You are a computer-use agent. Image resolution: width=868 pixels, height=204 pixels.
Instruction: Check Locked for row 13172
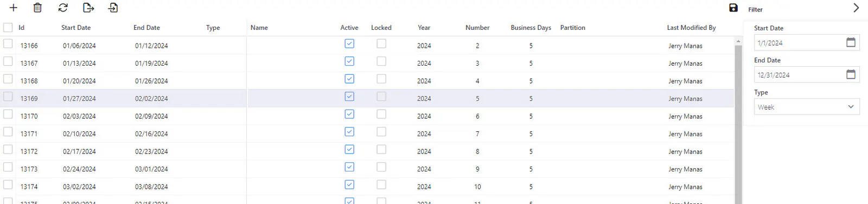(x=381, y=149)
